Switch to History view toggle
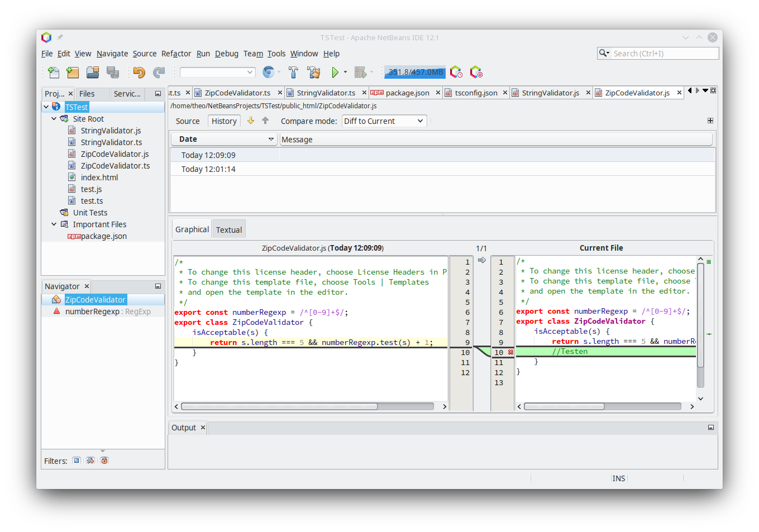The image size is (759, 532). [x=224, y=121]
